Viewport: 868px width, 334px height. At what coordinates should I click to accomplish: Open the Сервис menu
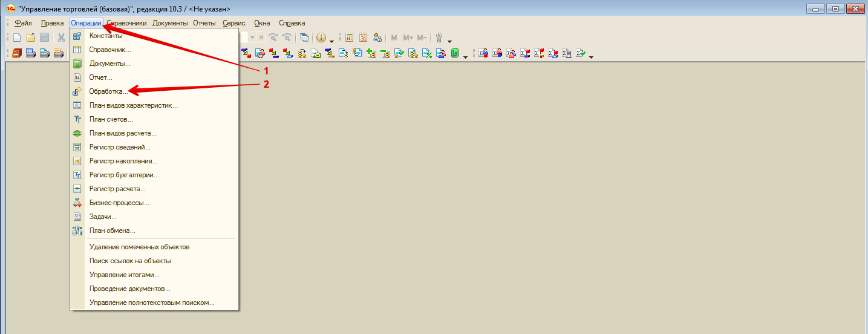(x=233, y=23)
